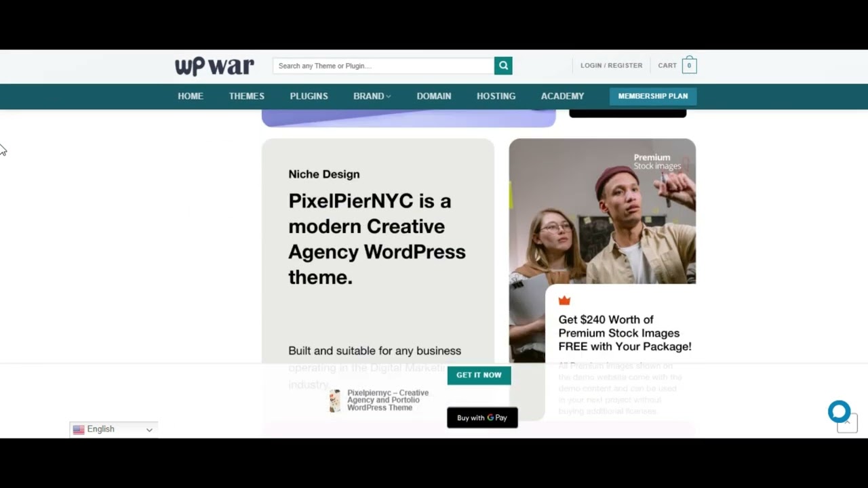868x488 pixels.
Task: Open the ACADEMY menu item
Action: point(563,96)
